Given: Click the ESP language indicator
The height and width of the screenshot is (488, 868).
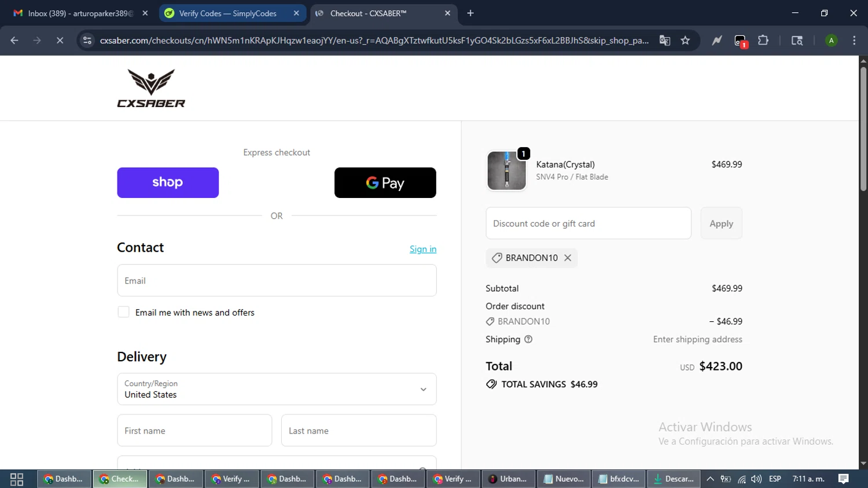Looking at the screenshot, I should click(775, 479).
